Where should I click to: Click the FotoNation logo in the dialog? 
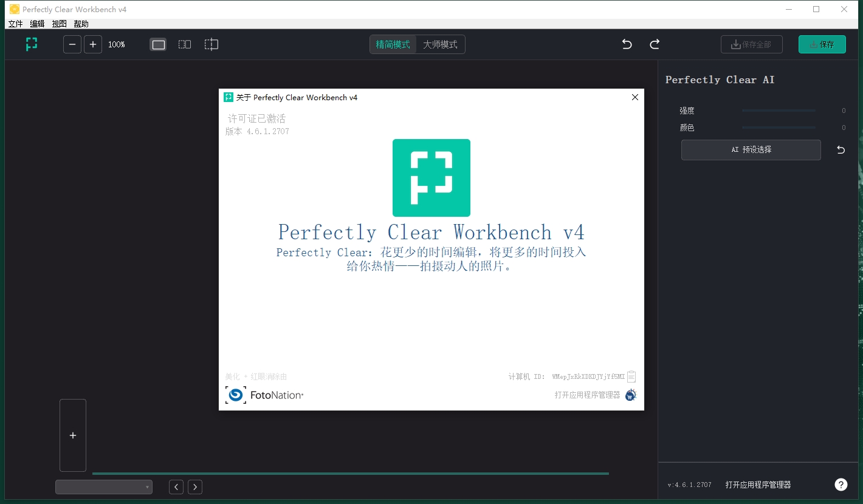[235, 395]
